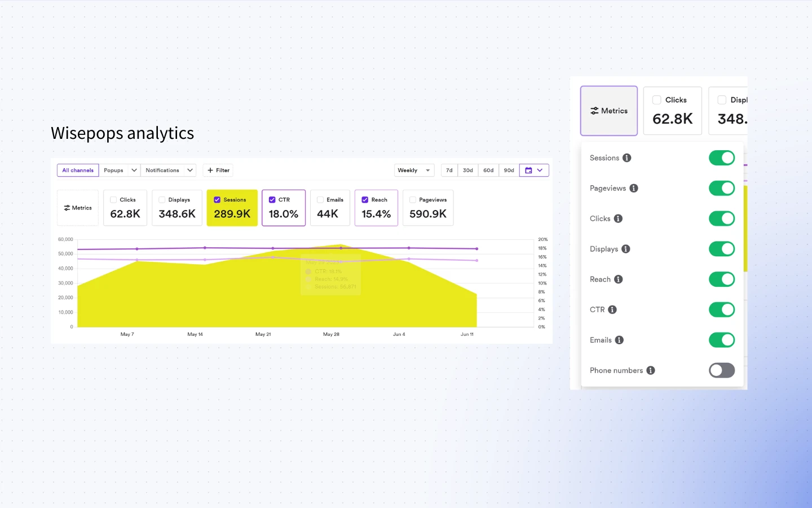812x508 pixels.
Task: Open the small Metrics card button
Action: 78,208
